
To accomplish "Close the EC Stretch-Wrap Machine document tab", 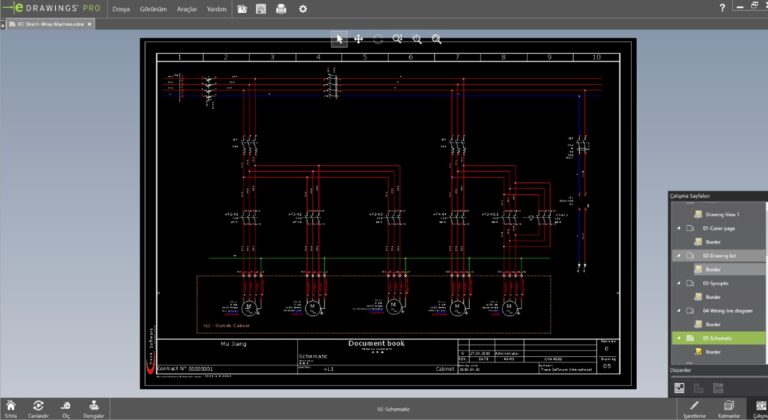I will 90,24.
